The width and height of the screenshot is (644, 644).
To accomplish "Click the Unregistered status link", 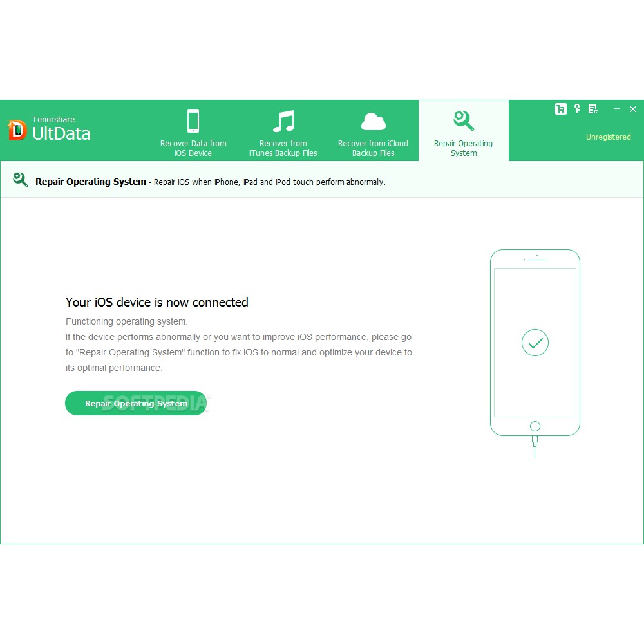I will [609, 137].
